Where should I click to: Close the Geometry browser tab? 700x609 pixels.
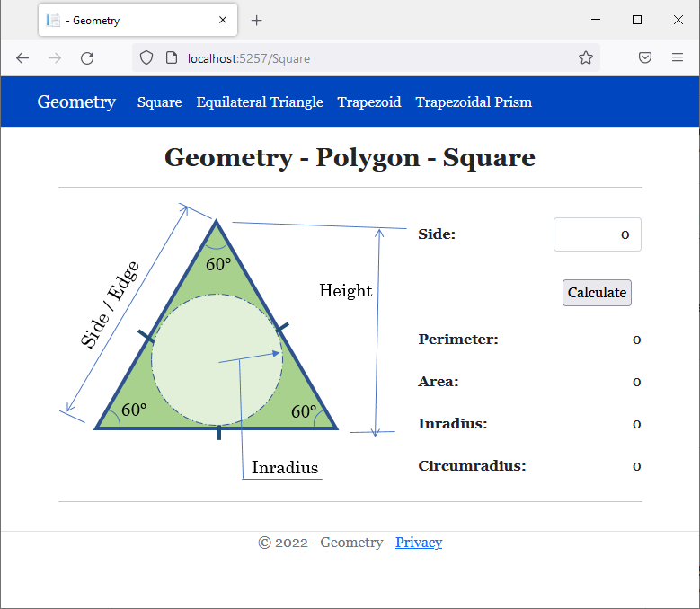(x=223, y=20)
